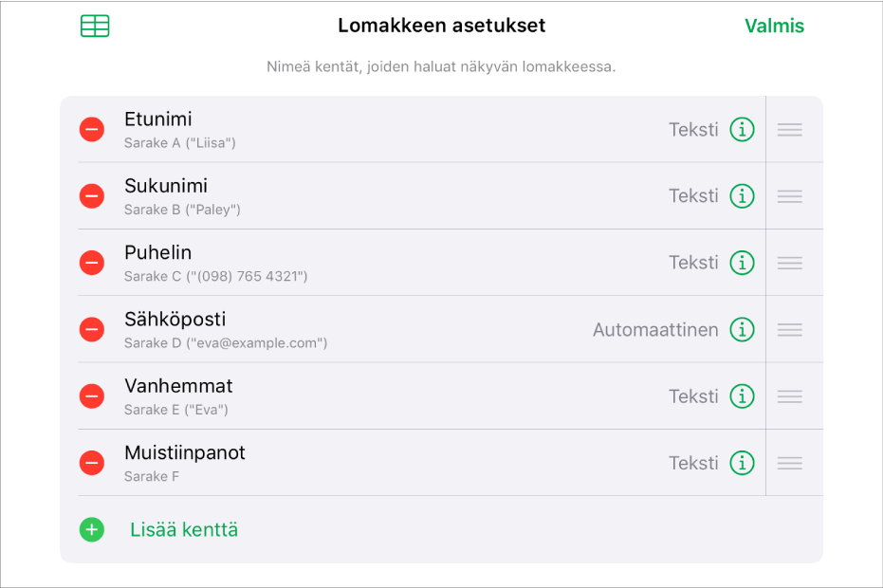The height and width of the screenshot is (588, 883).
Task: Open info for the Sähköposti field
Action: pos(743,329)
